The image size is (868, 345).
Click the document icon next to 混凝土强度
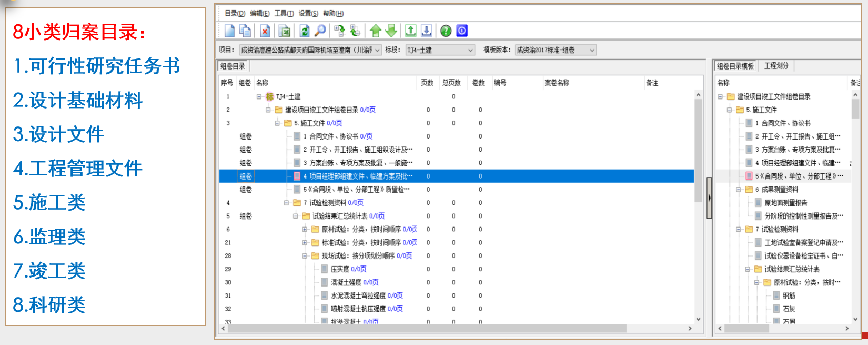(x=325, y=282)
